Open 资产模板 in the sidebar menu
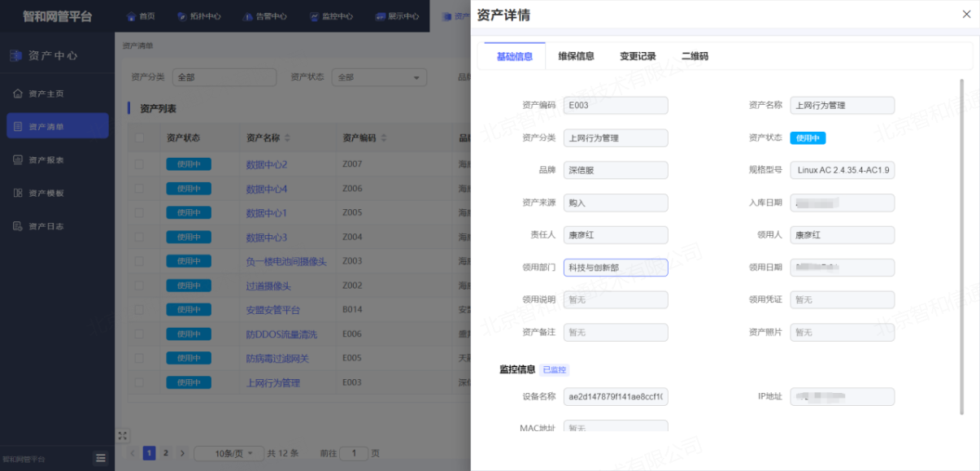The width and height of the screenshot is (980, 471). 58,193
